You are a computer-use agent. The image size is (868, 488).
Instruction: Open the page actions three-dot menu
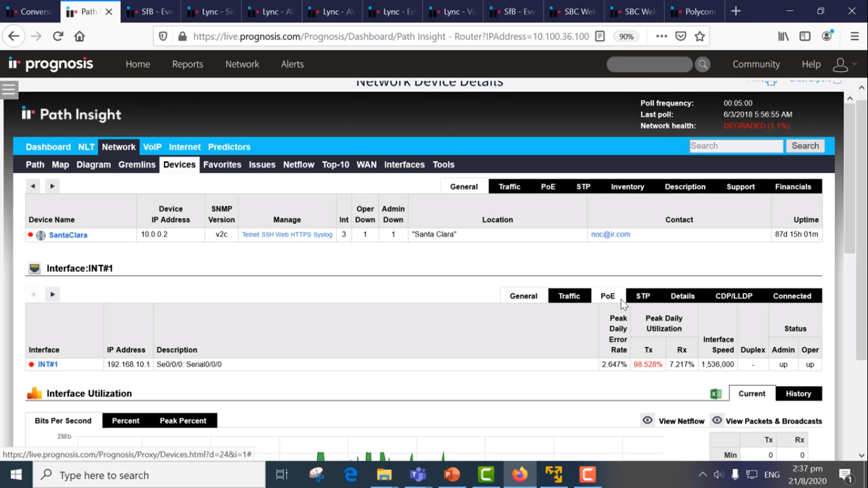pos(661,36)
